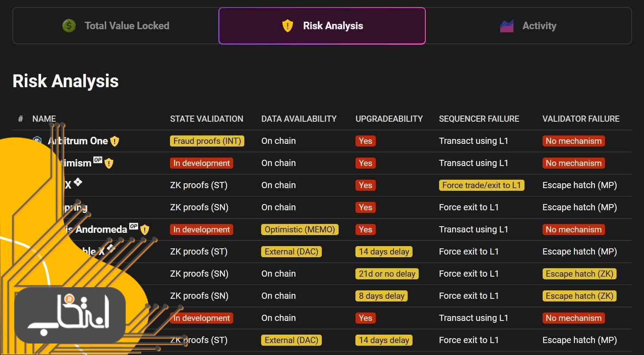Click Escape hatch (ZK) in 21d delay row

click(580, 274)
